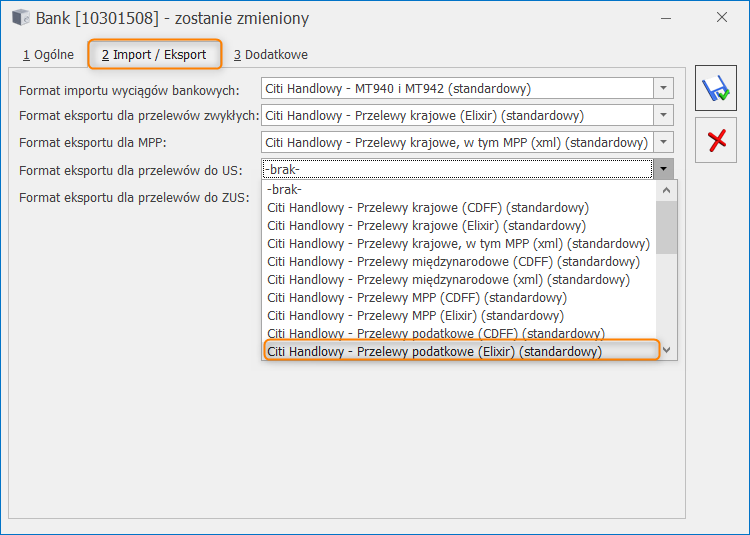Close the Bank dialog window

tap(722, 18)
